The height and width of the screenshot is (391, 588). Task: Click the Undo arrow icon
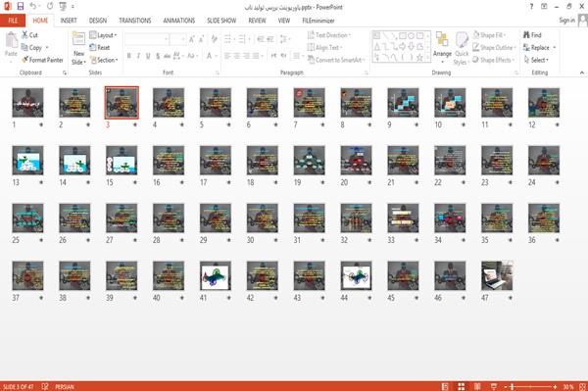click(33, 7)
